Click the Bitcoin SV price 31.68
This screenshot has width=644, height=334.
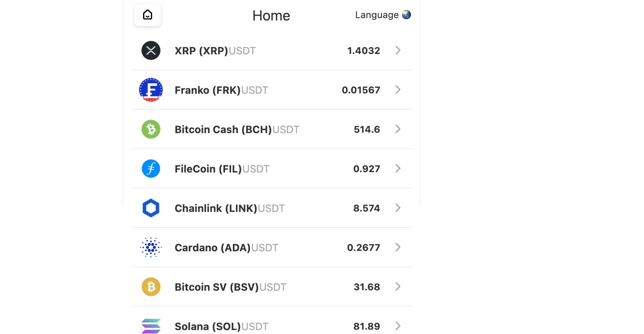367,287
